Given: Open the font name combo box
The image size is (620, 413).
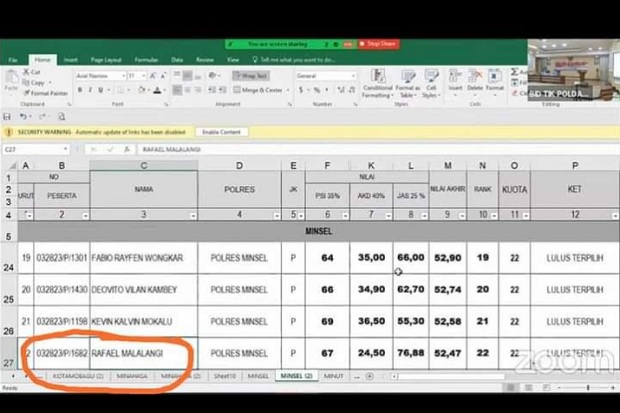Looking at the screenshot, I should point(100,76).
